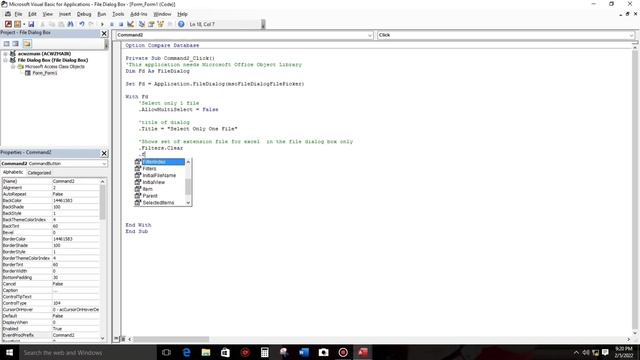Click the Windows Start button
The image size is (640, 360).
pyautogui.click(x=9, y=352)
